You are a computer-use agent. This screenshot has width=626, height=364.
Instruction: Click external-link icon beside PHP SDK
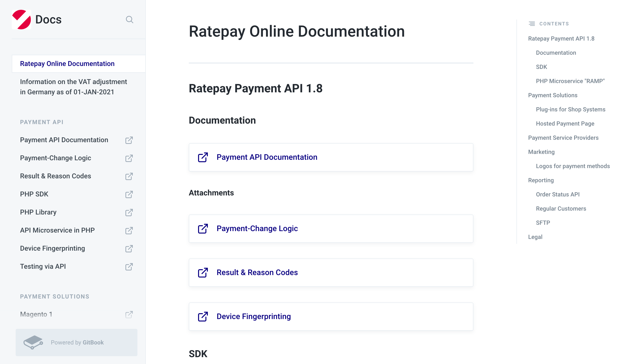[129, 194]
